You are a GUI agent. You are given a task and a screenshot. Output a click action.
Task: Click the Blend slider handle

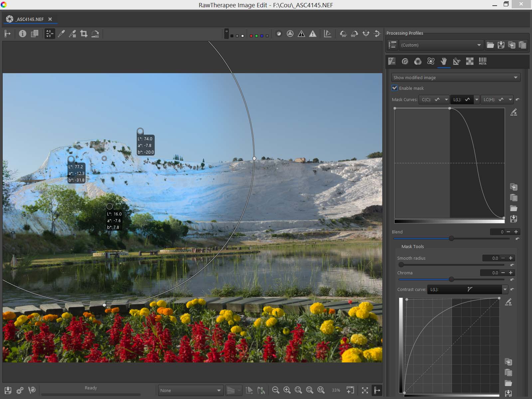click(451, 238)
